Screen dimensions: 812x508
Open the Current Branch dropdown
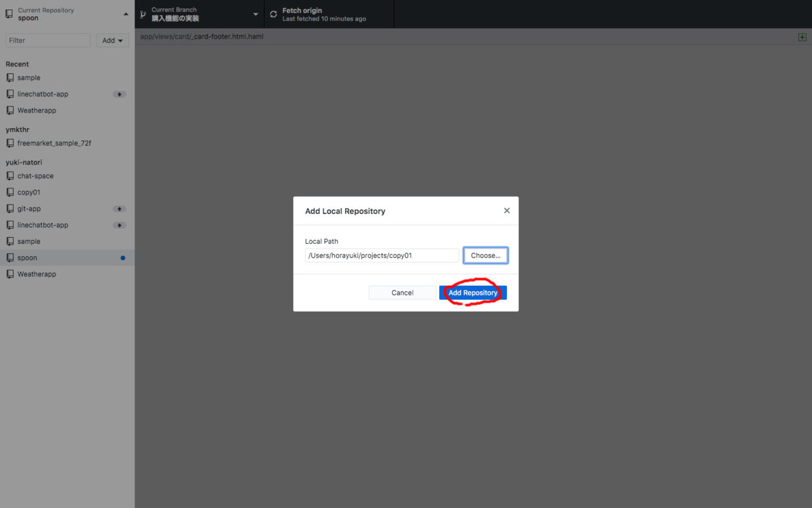tap(200, 14)
